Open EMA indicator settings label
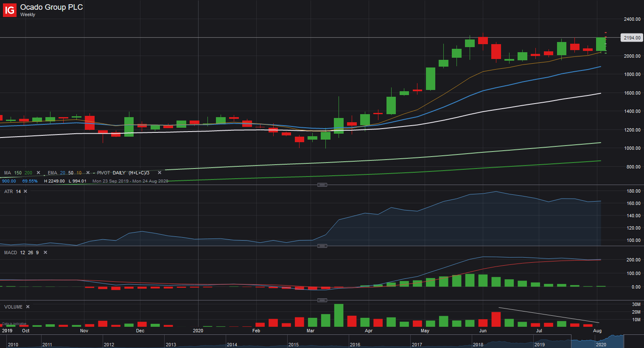 tap(52, 173)
